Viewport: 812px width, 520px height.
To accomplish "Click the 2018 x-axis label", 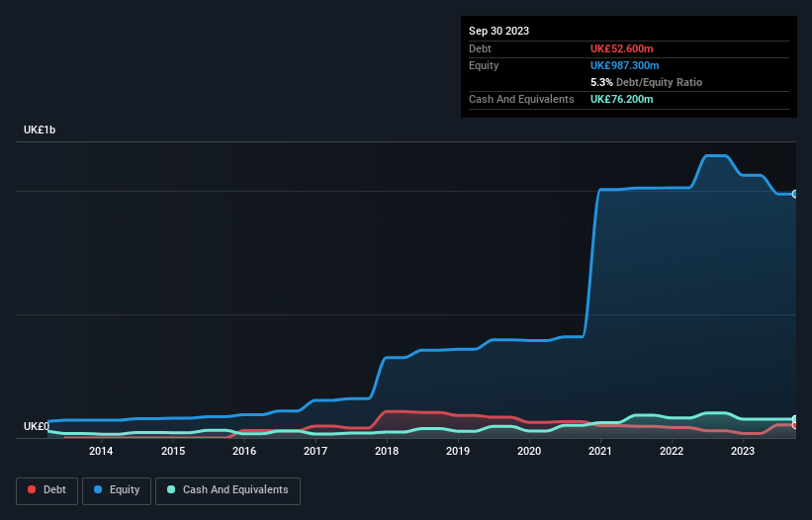I will pyautogui.click(x=387, y=451).
